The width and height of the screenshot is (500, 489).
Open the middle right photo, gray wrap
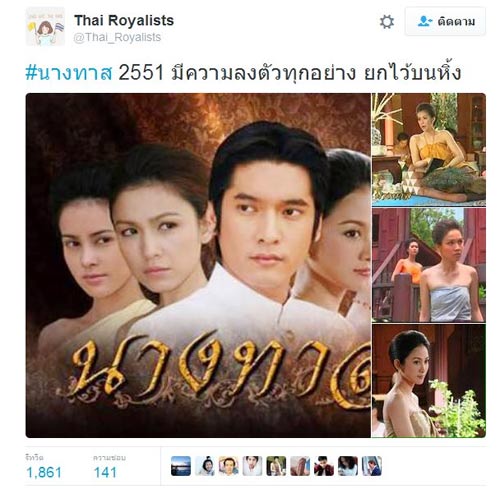429,265
